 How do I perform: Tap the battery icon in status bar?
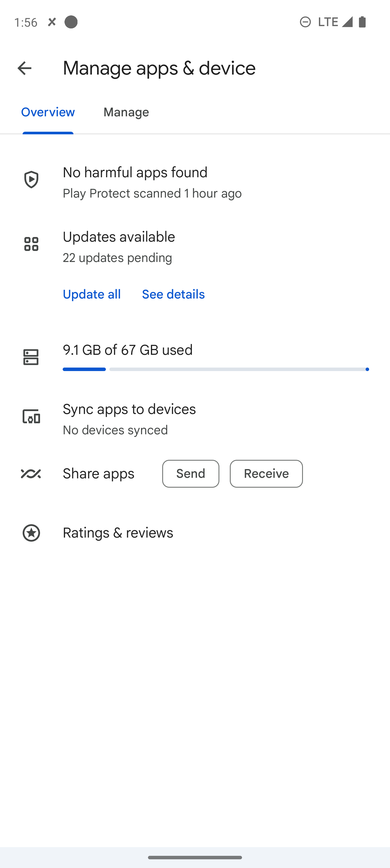click(362, 22)
